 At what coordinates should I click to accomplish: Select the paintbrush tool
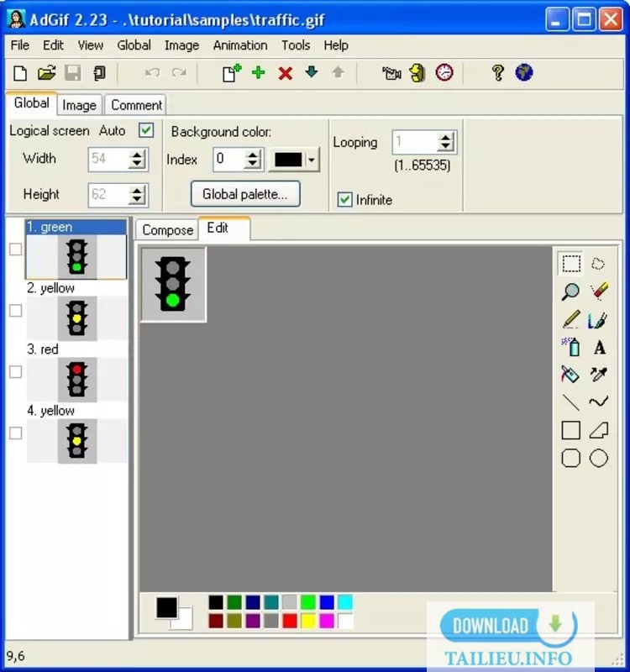(x=598, y=320)
